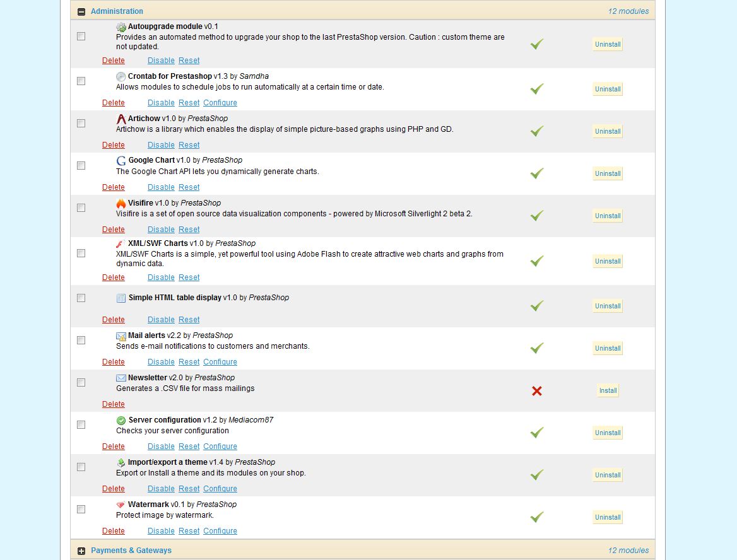737x560 pixels.
Task: Uninstall the Watermark module
Action: [x=608, y=517]
